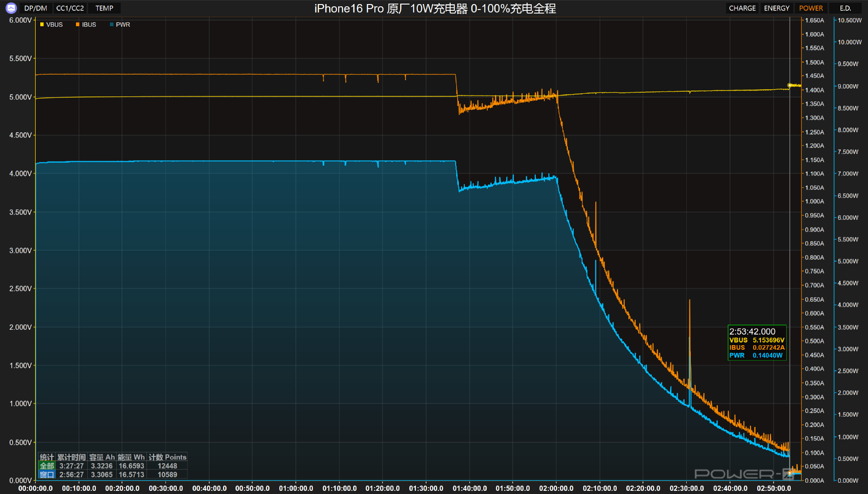
Task: Click the yellow VBUS legend swatch
Action: click(x=42, y=24)
